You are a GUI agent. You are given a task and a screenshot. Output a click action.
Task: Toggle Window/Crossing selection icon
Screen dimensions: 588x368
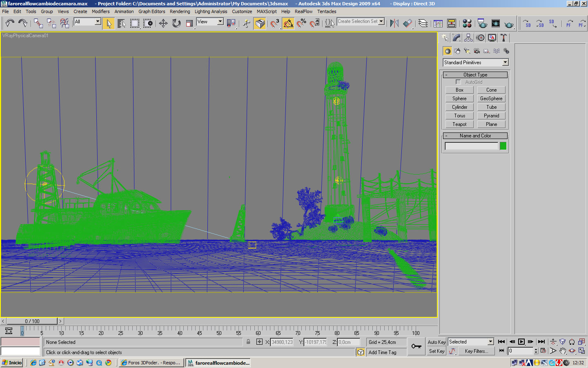[148, 23]
